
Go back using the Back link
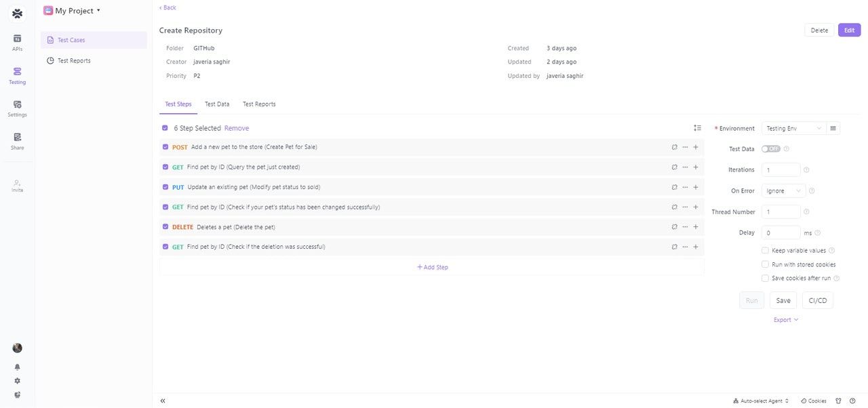(167, 7)
